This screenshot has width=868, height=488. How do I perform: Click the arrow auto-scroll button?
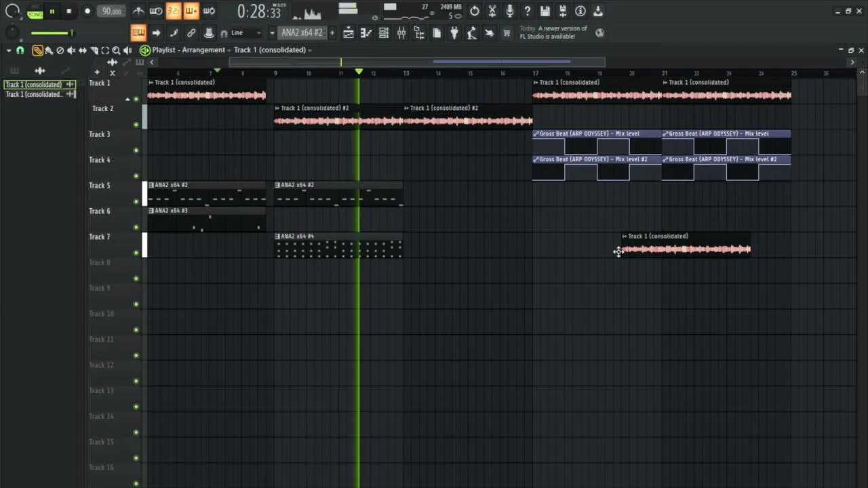click(156, 33)
